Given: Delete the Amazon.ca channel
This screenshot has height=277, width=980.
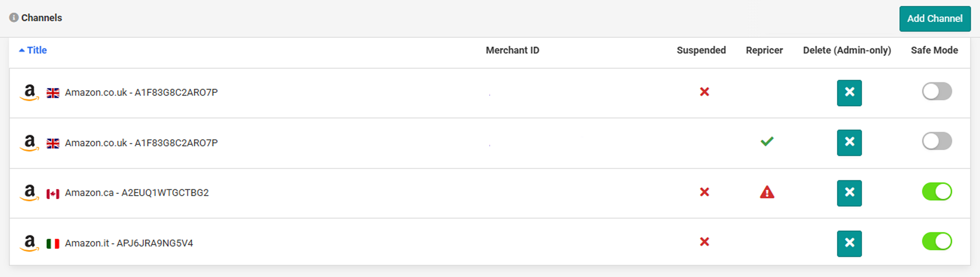Looking at the screenshot, I should click(849, 193).
